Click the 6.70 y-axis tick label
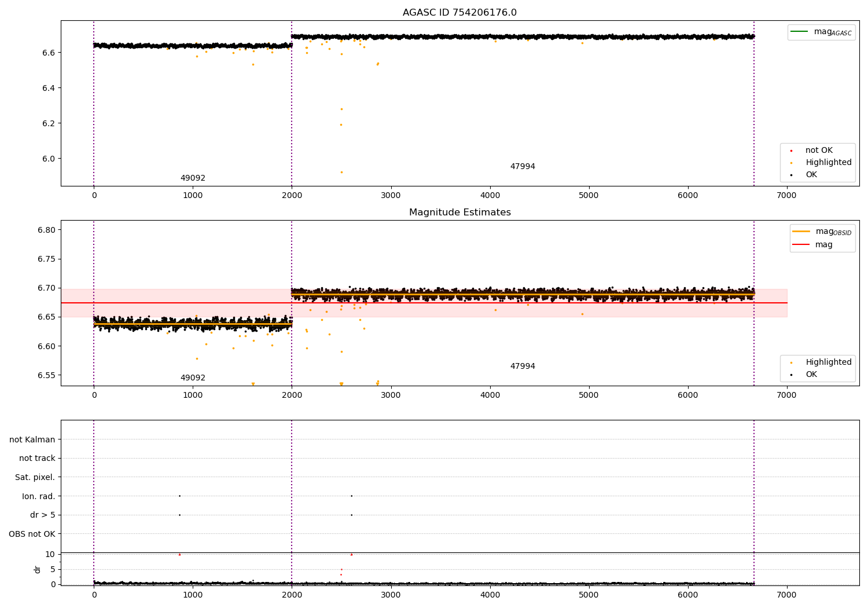Screen dimensions: 868x608 46,288
